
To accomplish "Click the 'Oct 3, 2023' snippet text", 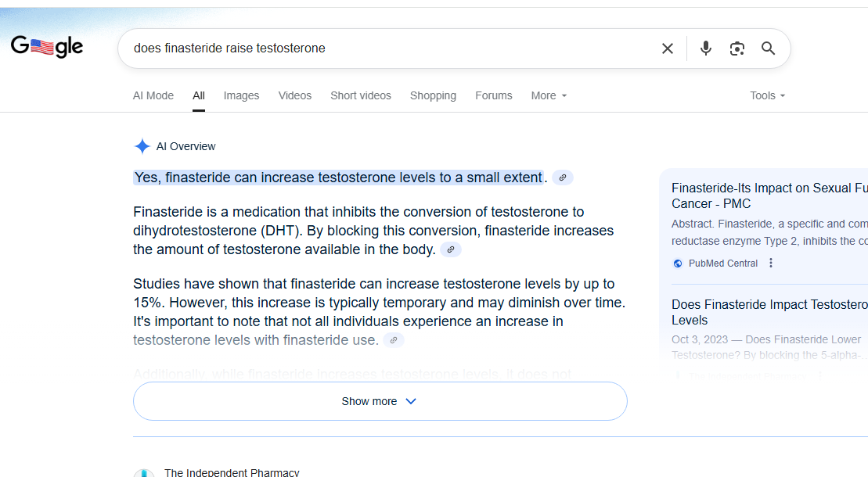I will [x=769, y=347].
